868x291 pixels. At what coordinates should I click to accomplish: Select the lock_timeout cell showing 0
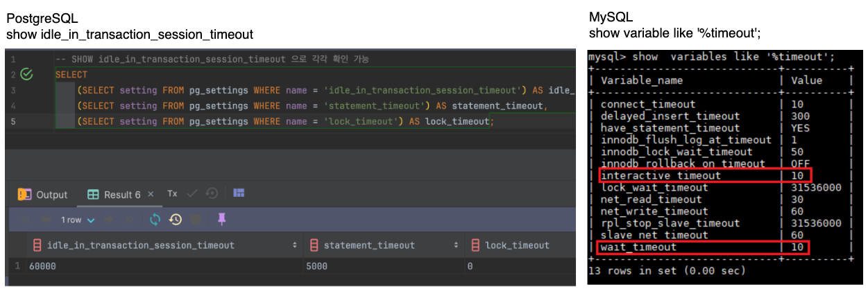(x=520, y=266)
